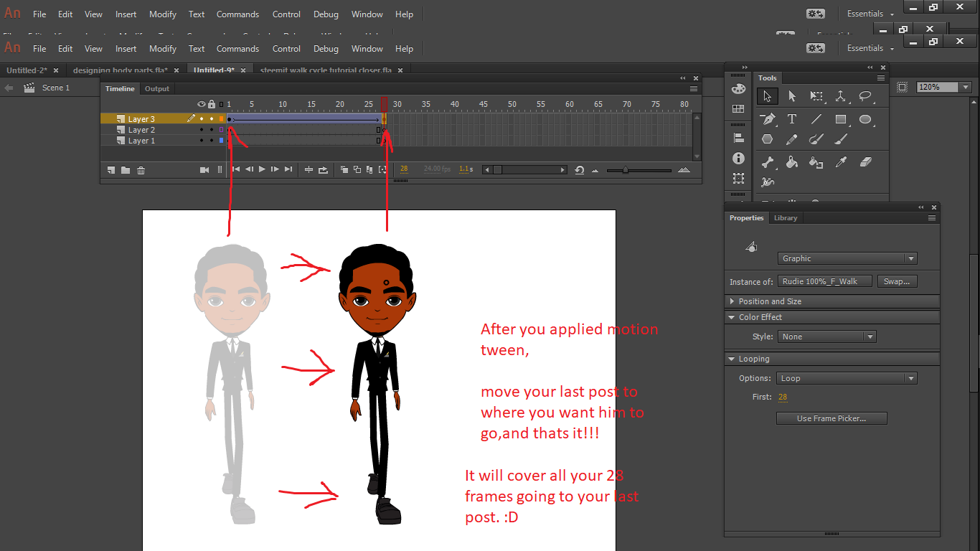
Task: Open the Color Effect Style dropdown
Action: (826, 336)
